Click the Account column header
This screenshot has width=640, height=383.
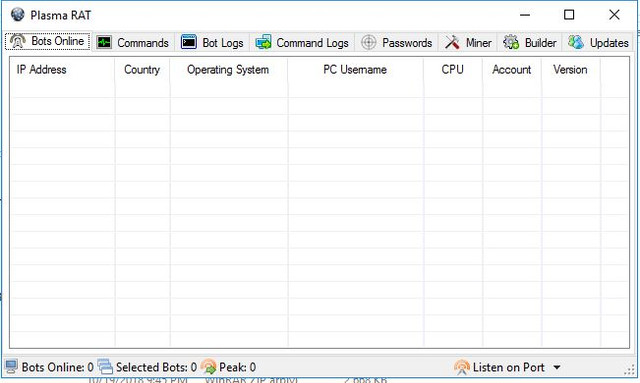pos(512,70)
